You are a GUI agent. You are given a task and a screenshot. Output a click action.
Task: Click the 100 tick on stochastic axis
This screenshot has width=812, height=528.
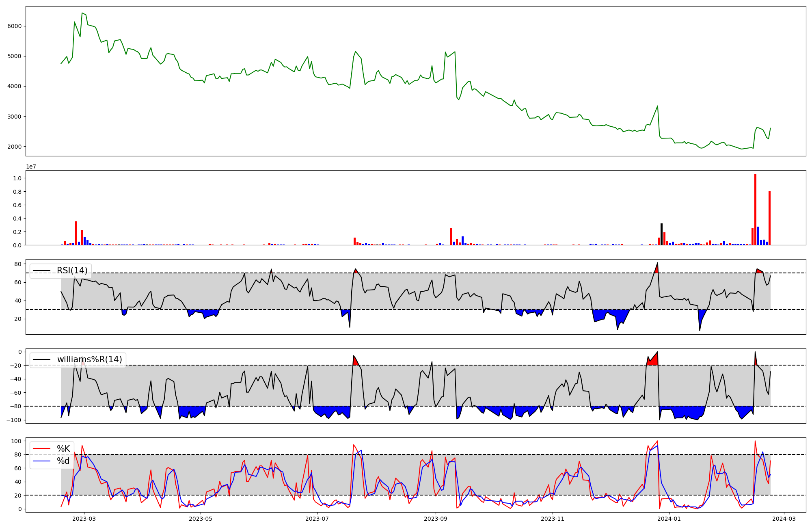pyautogui.click(x=16, y=441)
